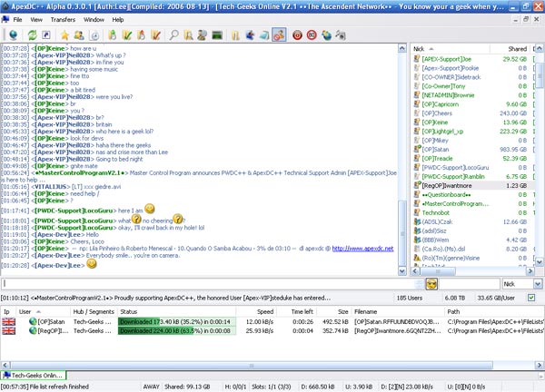
Task: Select the Tech-Geeks Onlin... hub tab
Action: pyautogui.click(x=33, y=376)
